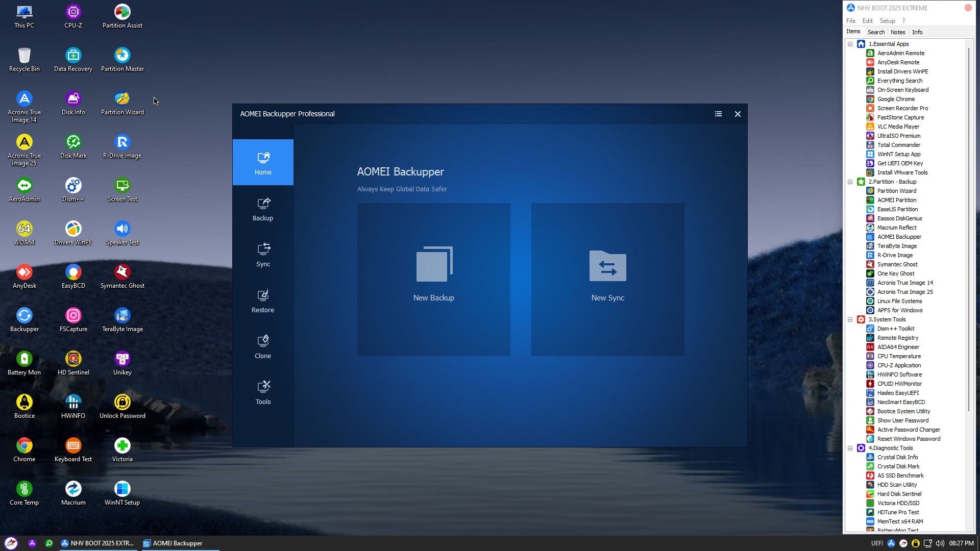This screenshot has width=980, height=551.
Task: Open the Tools section
Action: point(263,392)
